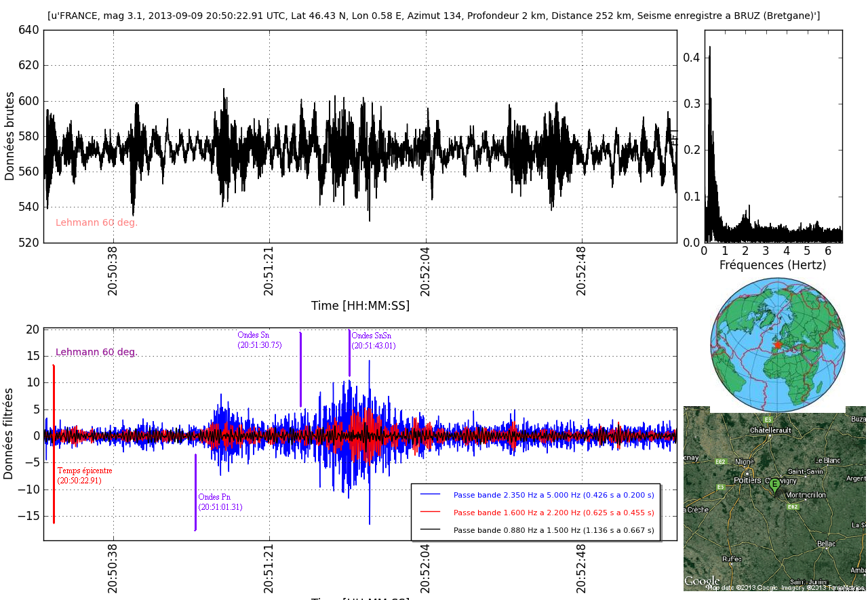The height and width of the screenshot is (600, 868).
Task: Click the purple Lehmann 60 deg. text in filtered plot
Action: click(x=96, y=352)
